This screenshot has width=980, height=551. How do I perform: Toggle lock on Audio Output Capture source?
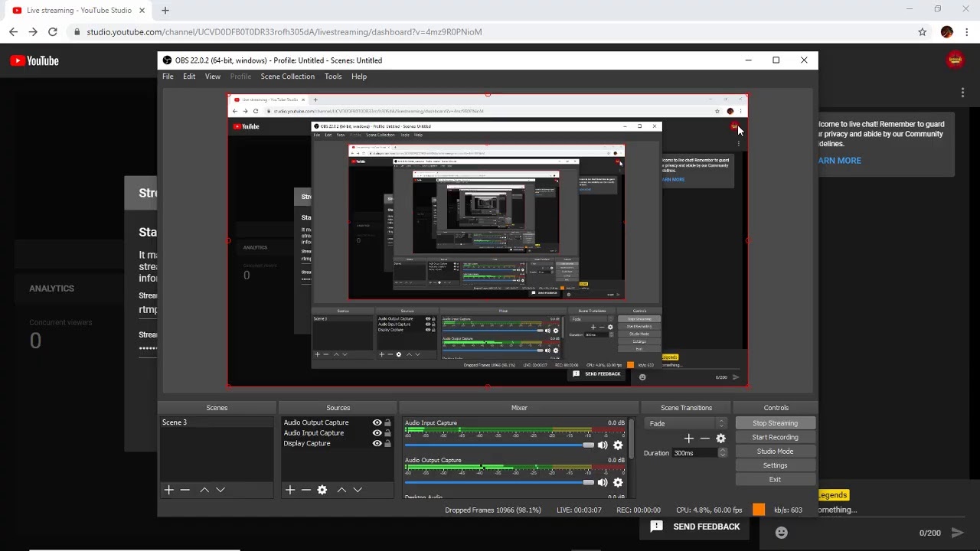pyautogui.click(x=387, y=422)
